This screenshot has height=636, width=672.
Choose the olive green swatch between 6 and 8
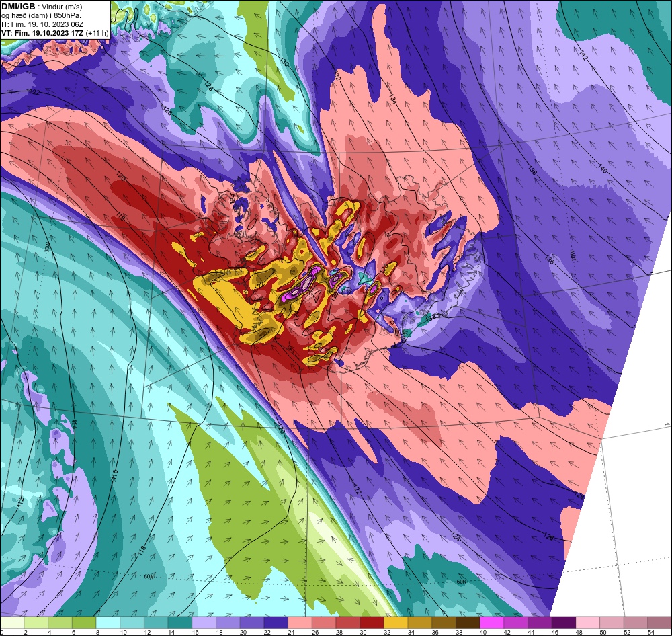pyautogui.click(x=85, y=623)
